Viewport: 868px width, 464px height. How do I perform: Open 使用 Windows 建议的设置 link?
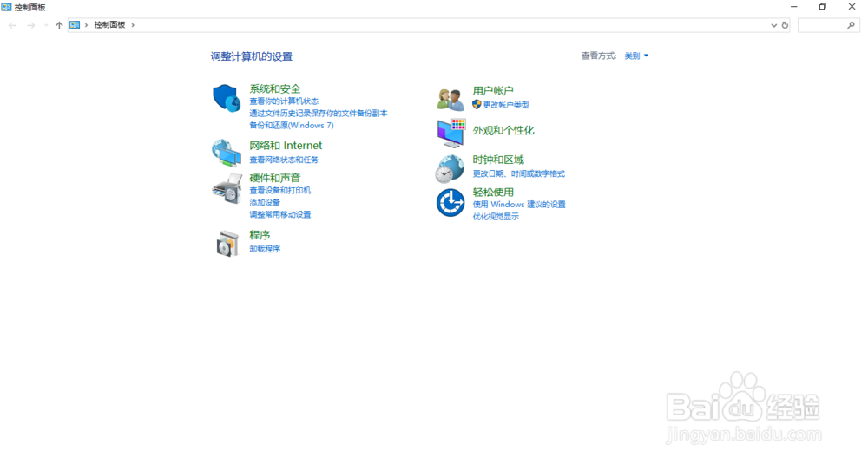[x=519, y=205]
